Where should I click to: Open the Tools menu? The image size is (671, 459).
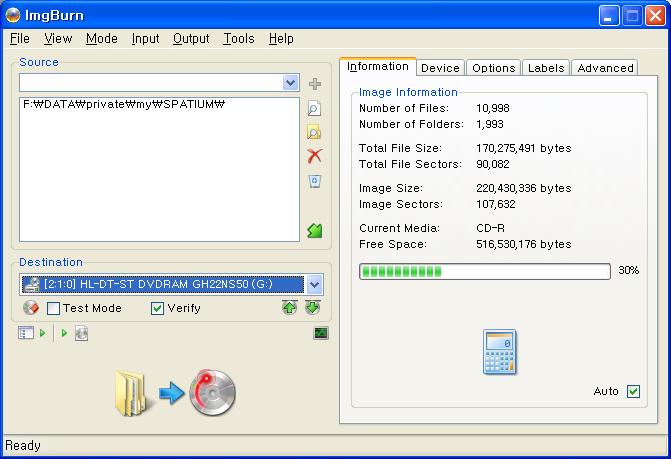point(239,39)
